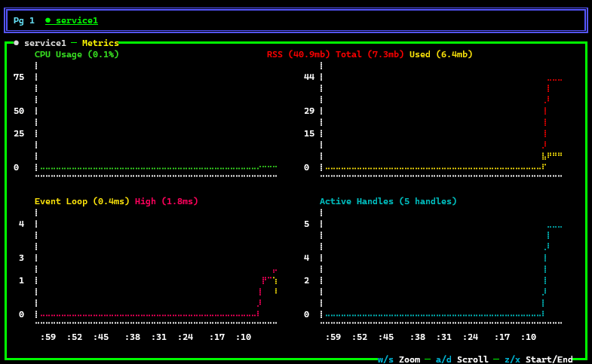Click the white dot before service1 Metrics title
592x364 pixels.
[17, 43]
